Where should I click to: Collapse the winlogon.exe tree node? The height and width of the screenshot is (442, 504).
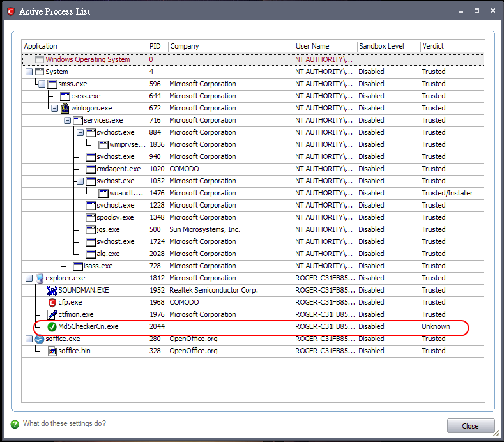tap(55, 109)
